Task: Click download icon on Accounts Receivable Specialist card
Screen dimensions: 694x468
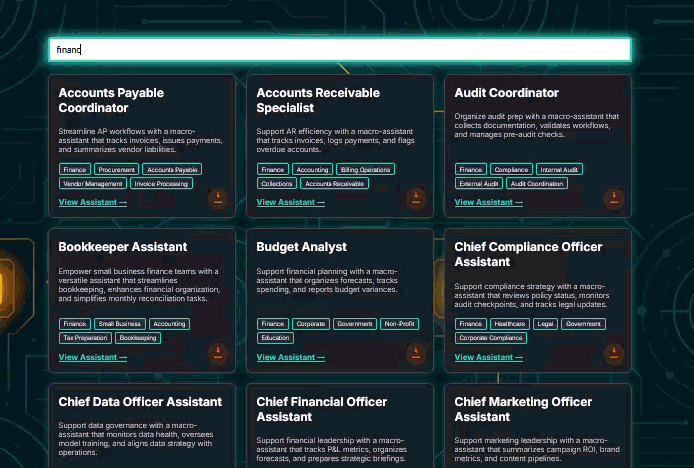Action: pyautogui.click(x=416, y=197)
